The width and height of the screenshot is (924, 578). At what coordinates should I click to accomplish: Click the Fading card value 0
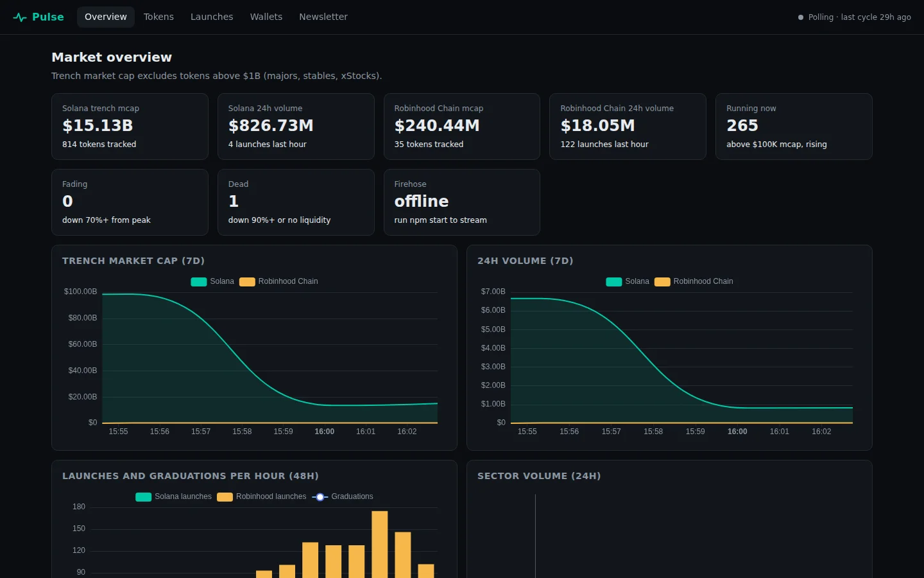pos(67,202)
